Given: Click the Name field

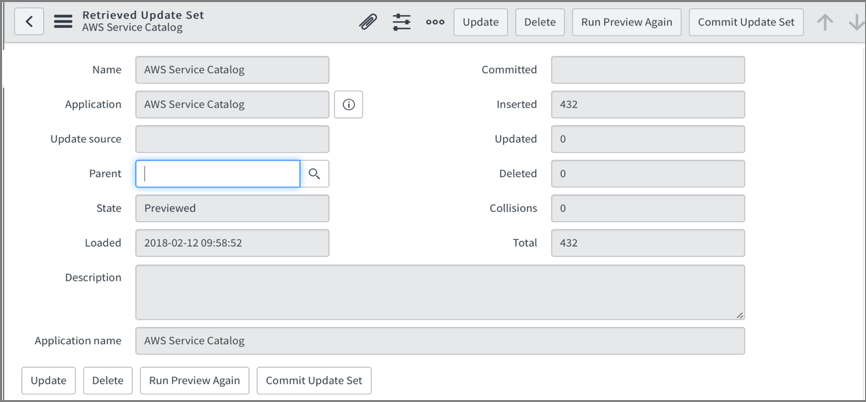Looking at the screenshot, I should tap(232, 70).
